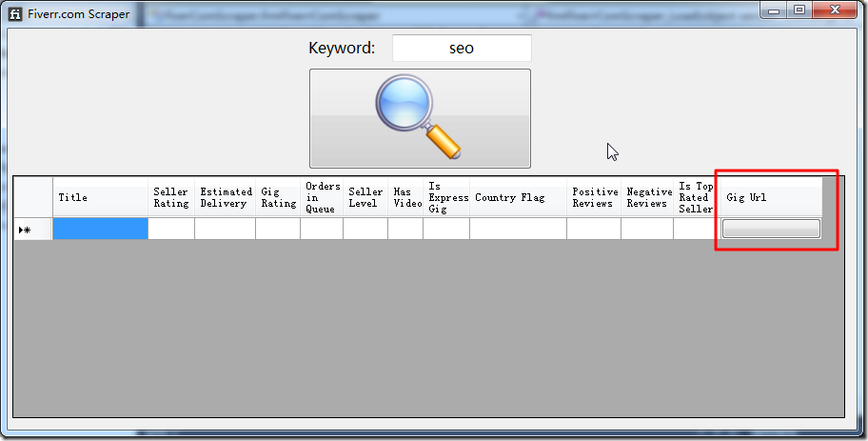The height and width of the screenshot is (441, 868).
Task: Click the empty Estimated Delivery cell in new row
Action: coord(225,229)
